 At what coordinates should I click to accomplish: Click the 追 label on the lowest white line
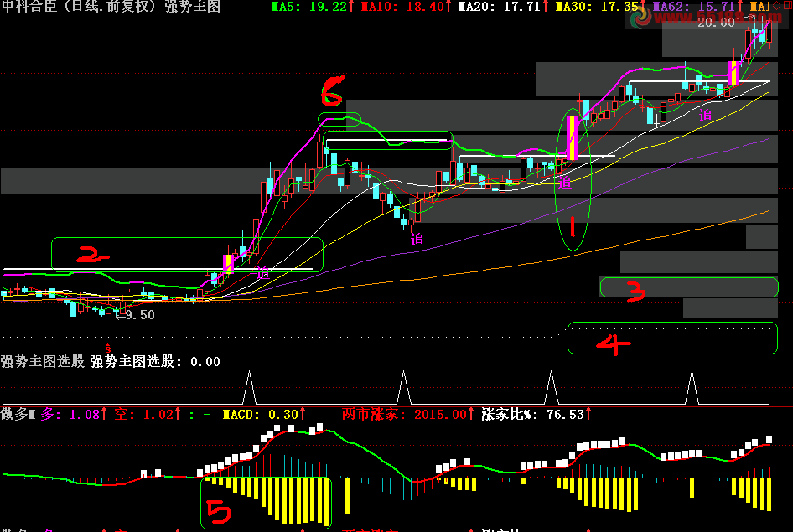[263, 273]
